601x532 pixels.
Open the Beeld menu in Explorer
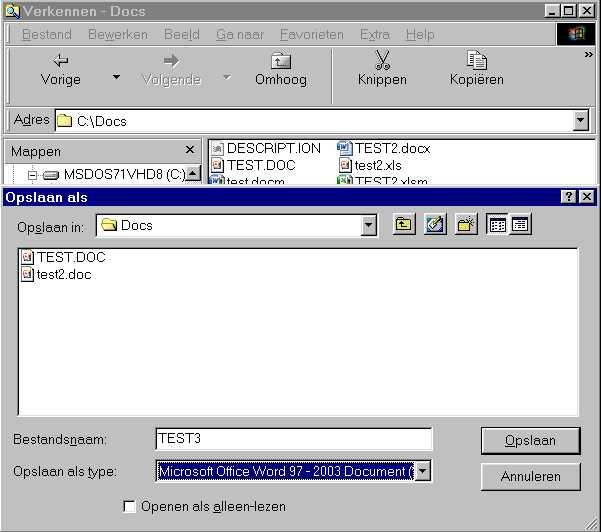[182, 34]
